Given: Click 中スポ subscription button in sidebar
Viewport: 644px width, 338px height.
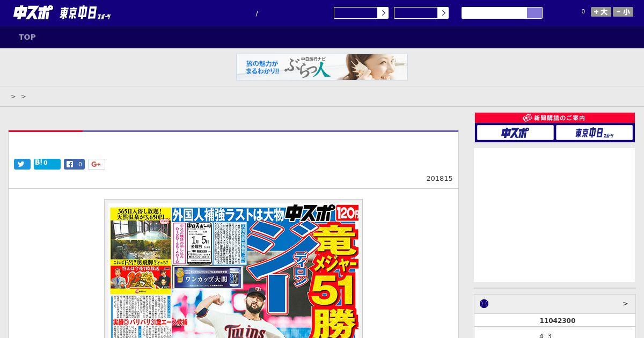Looking at the screenshot, I should click(x=515, y=133).
